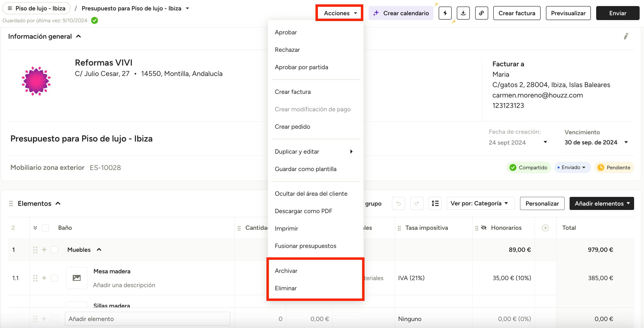Click the column handle beside Honorarios
This screenshot has width=644, height=328.
pos(477,228)
